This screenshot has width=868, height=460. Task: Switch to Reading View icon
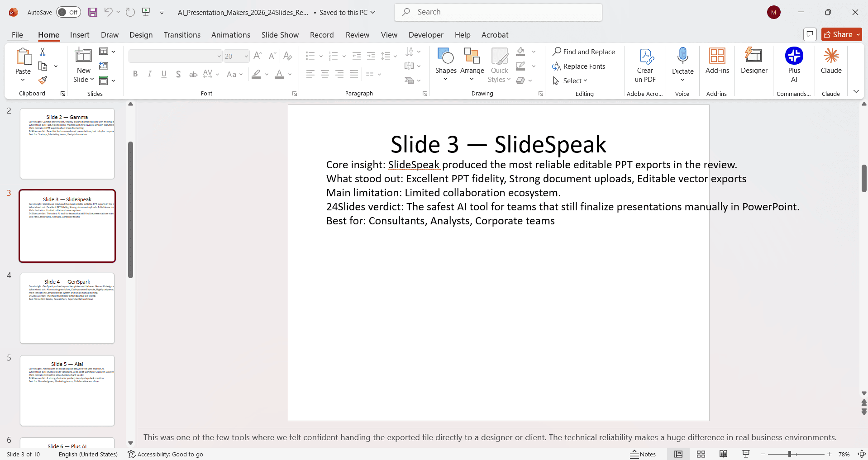[724, 454]
